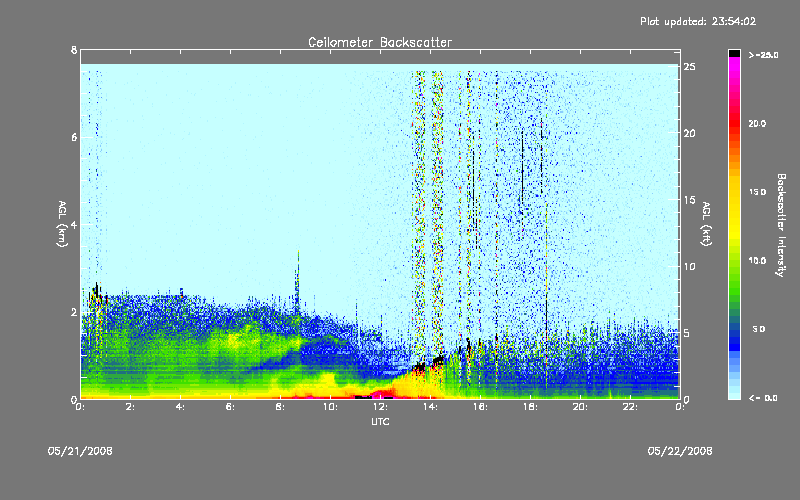Click the '12:' hour label on time axis

click(380, 407)
